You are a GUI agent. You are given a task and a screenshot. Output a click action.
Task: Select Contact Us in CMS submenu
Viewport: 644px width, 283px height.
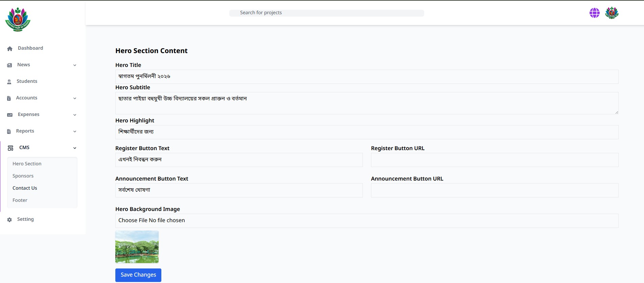(25, 188)
